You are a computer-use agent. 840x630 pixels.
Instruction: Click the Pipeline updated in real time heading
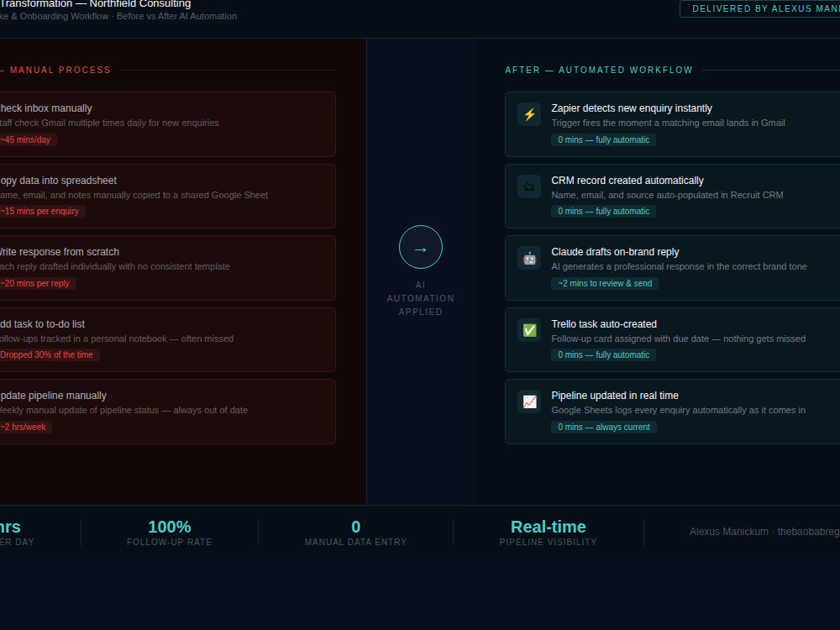point(615,396)
